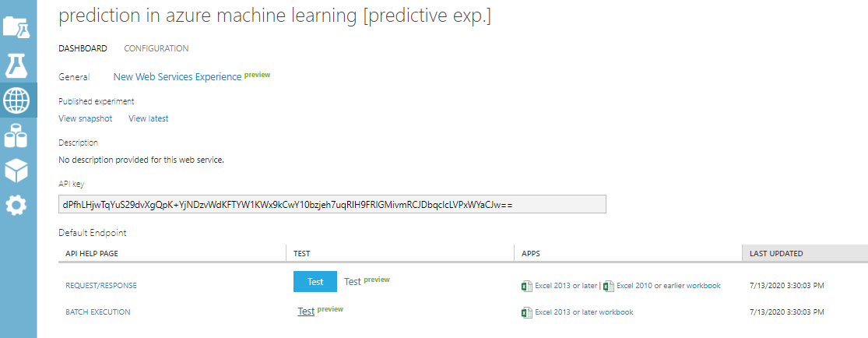Select the API key text field
This screenshot has height=338, width=868.
pyautogui.click(x=332, y=204)
